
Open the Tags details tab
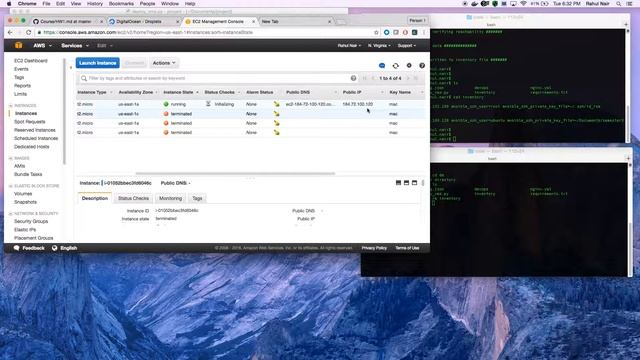[197, 198]
